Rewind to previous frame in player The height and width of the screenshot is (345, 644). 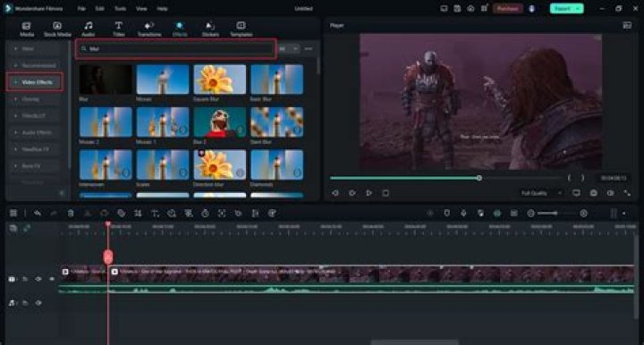335,193
